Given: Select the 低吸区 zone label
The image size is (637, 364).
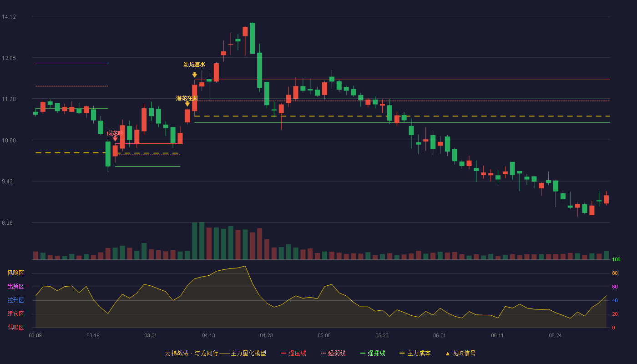Looking at the screenshot, I should [x=15, y=327].
